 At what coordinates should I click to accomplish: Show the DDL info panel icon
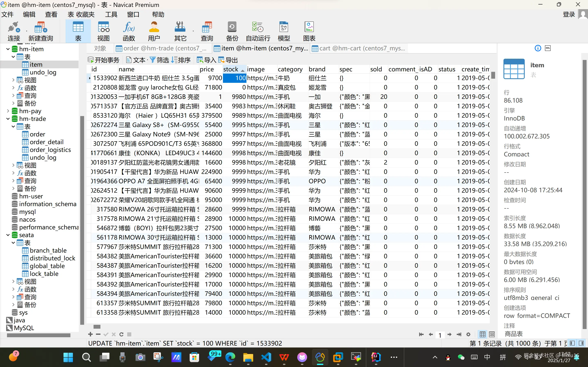click(548, 48)
